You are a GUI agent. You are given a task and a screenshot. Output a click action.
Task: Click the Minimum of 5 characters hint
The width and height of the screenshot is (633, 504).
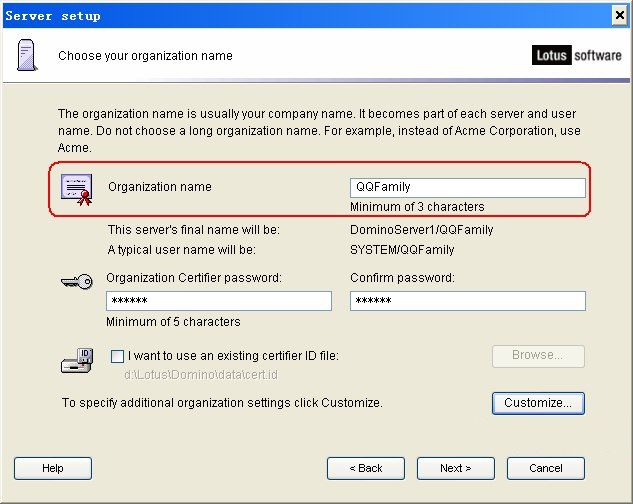[173, 322]
